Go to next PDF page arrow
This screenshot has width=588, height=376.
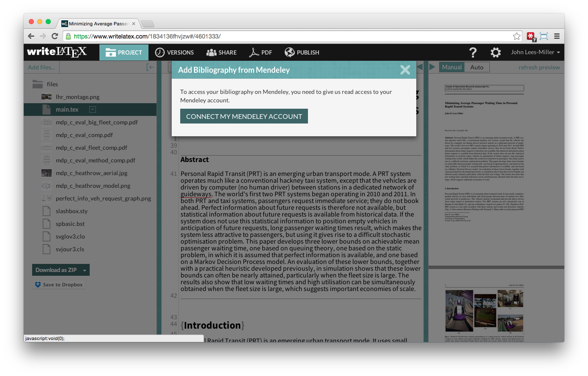coord(432,67)
